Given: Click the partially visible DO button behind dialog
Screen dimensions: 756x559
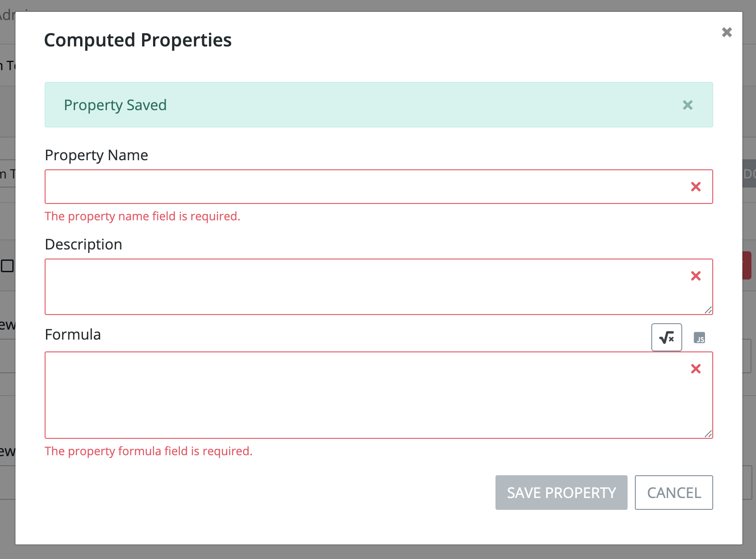Looking at the screenshot, I should (750, 174).
